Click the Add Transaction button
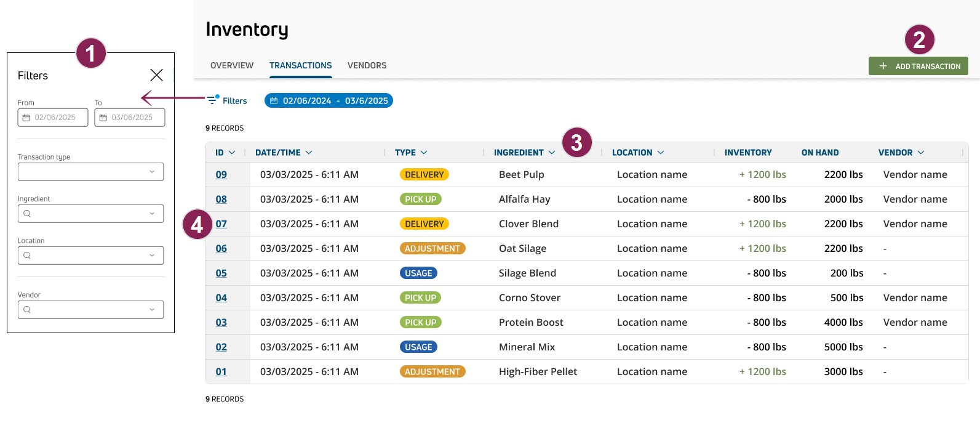Screen dimensions: 980x436 tap(918, 66)
